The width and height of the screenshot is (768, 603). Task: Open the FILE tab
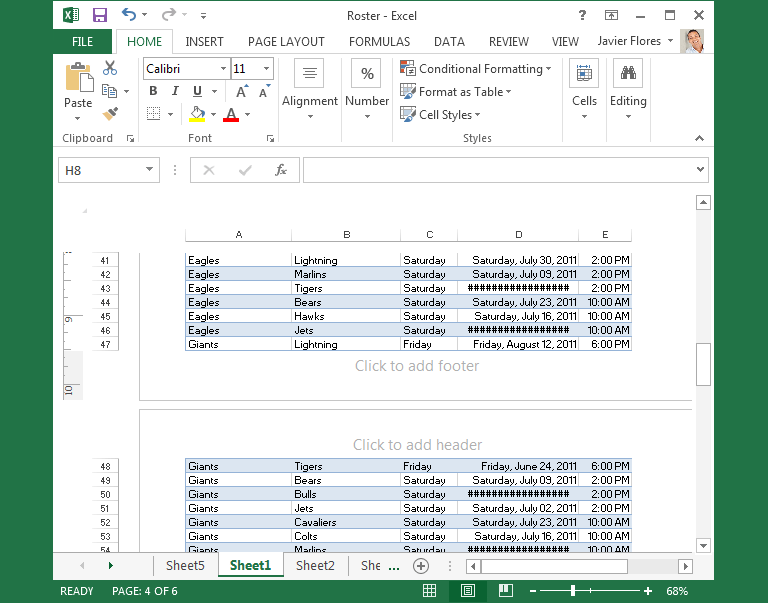point(82,42)
